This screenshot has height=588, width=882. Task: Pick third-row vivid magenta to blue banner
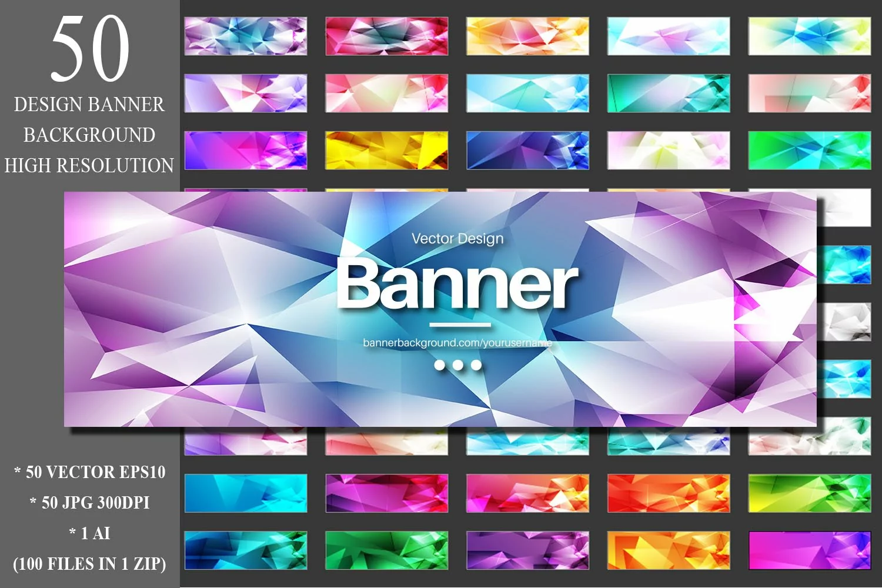tap(246, 151)
